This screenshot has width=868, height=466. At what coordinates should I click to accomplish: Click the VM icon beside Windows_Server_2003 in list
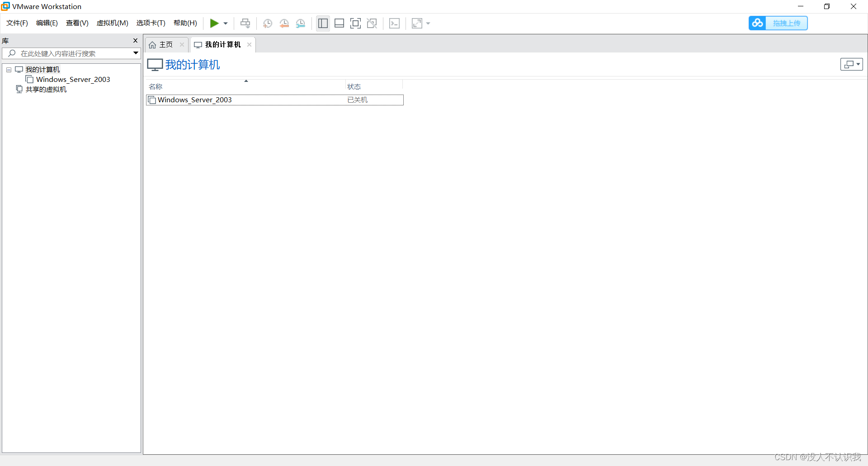pyautogui.click(x=152, y=100)
